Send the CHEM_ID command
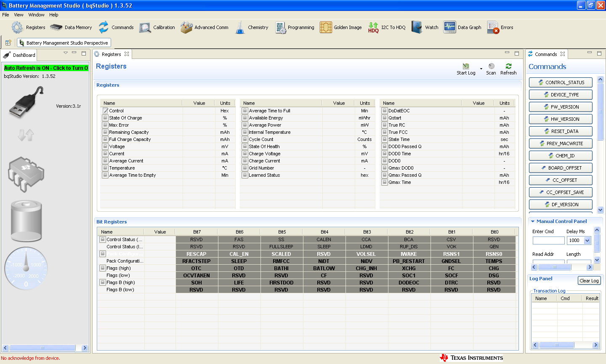 [561, 156]
